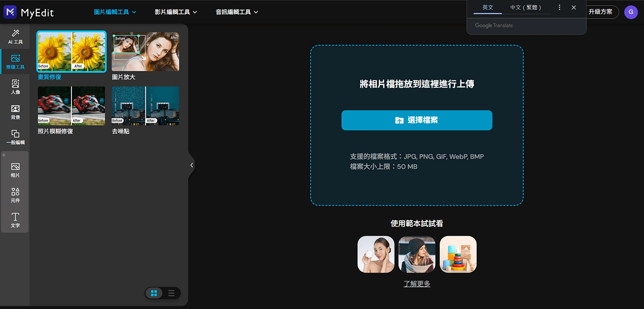Viewport: 644px width, 309px height.
Task: Click the 選擇檔案 upload button
Action: (x=417, y=121)
